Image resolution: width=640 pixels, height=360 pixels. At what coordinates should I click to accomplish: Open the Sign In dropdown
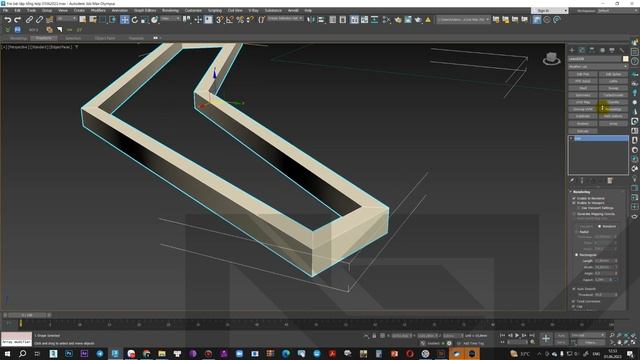549,11
